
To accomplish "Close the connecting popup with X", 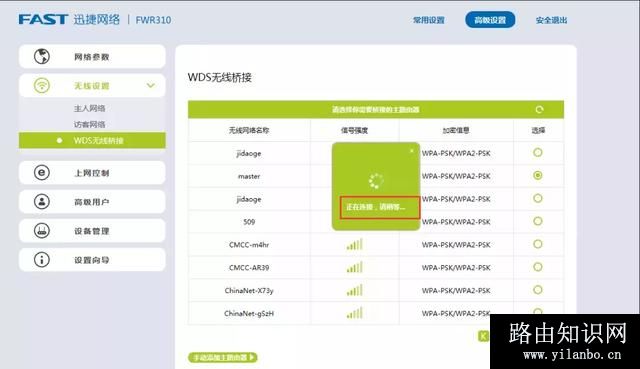I will [x=411, y=151].
